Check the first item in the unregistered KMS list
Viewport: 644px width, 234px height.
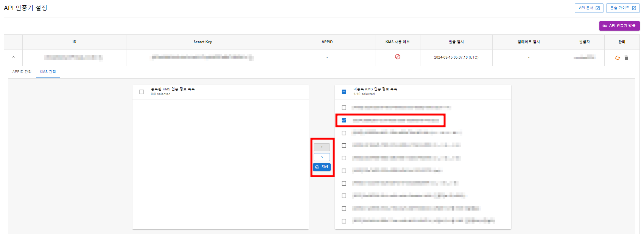pos(344,108)
